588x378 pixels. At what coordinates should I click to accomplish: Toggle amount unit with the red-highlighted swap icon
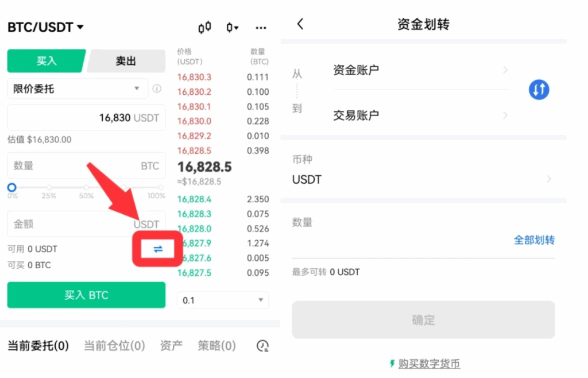[x=157, y=248]
